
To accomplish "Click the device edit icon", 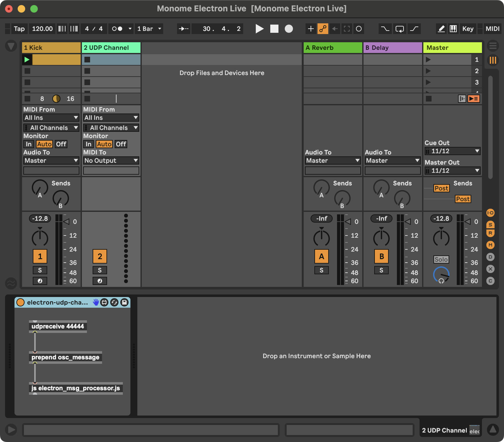I will [104, 302].
